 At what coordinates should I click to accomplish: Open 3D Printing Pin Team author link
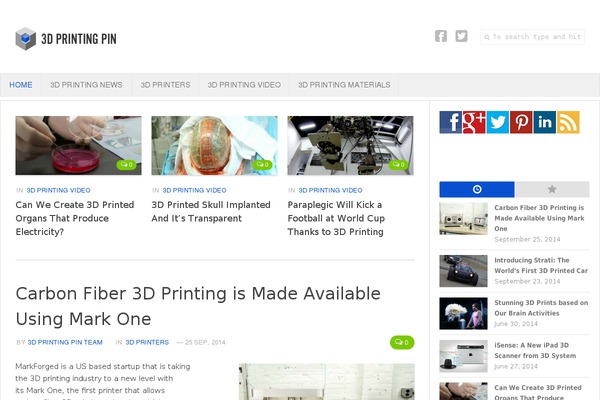(65, 342)
